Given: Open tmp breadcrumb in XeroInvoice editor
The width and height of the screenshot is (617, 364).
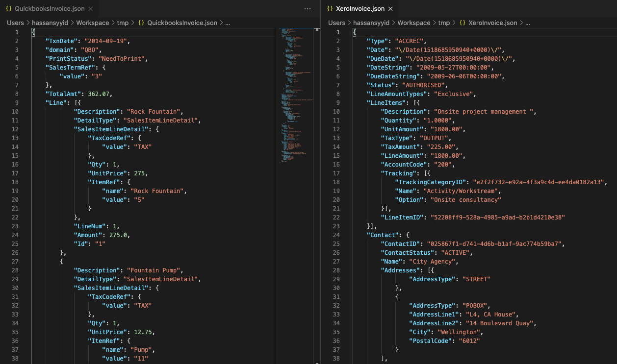Looking at the screenshot, I should 444,23.
